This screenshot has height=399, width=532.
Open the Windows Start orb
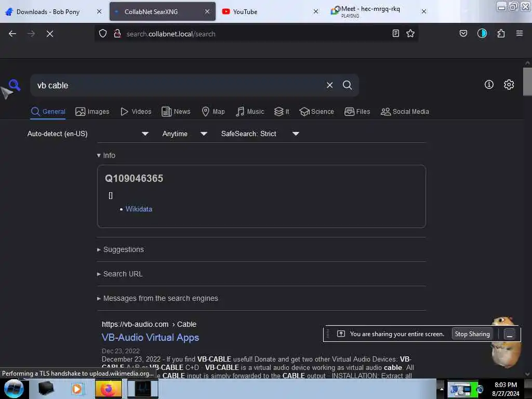[x=14, y=389]
